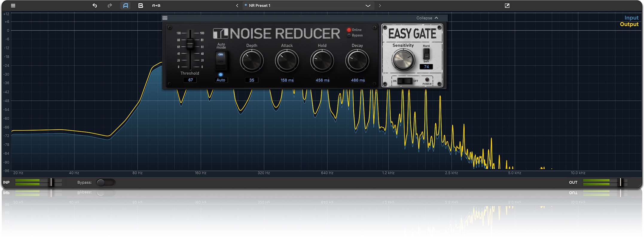
Task: Click the Attack value 158 ms
Action: 287,80
